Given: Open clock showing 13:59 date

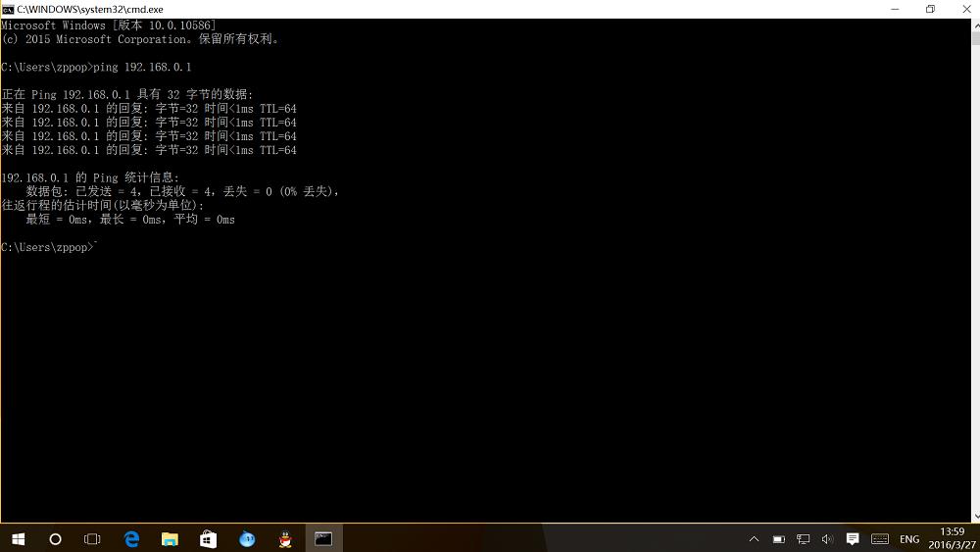Looking at the screenshot, I should (952, 538).
